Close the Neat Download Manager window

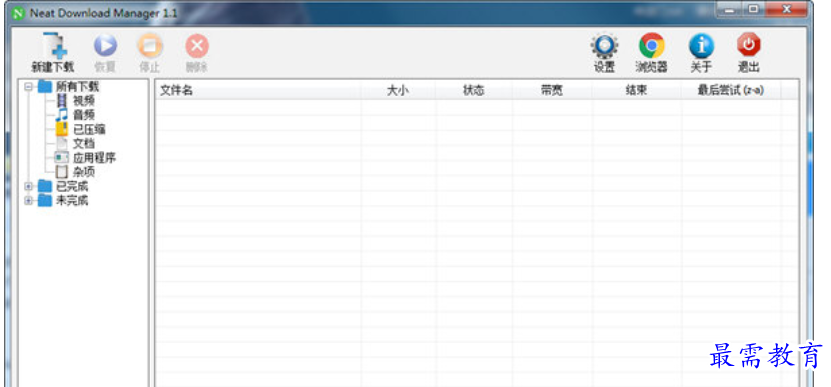point(786,10)
